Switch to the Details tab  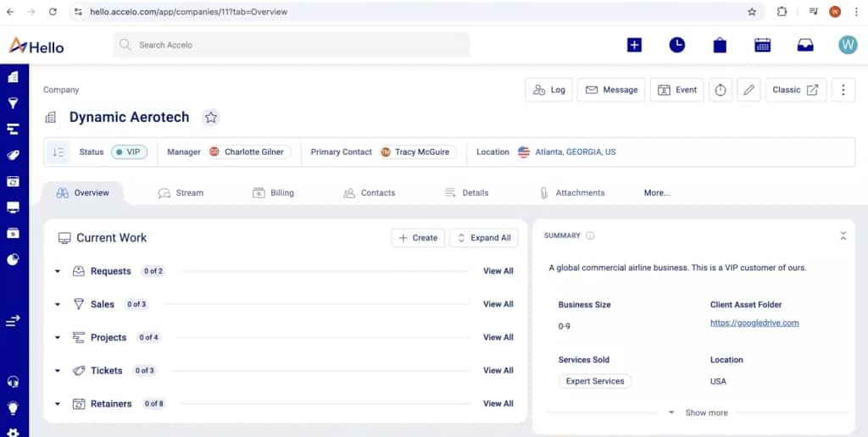(x=467, y=193)
